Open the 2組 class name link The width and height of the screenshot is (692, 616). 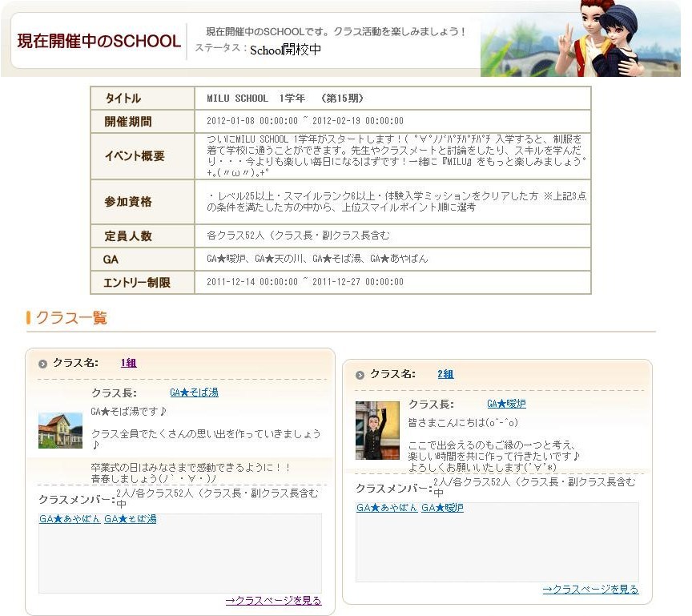click(x=445, y=374)
